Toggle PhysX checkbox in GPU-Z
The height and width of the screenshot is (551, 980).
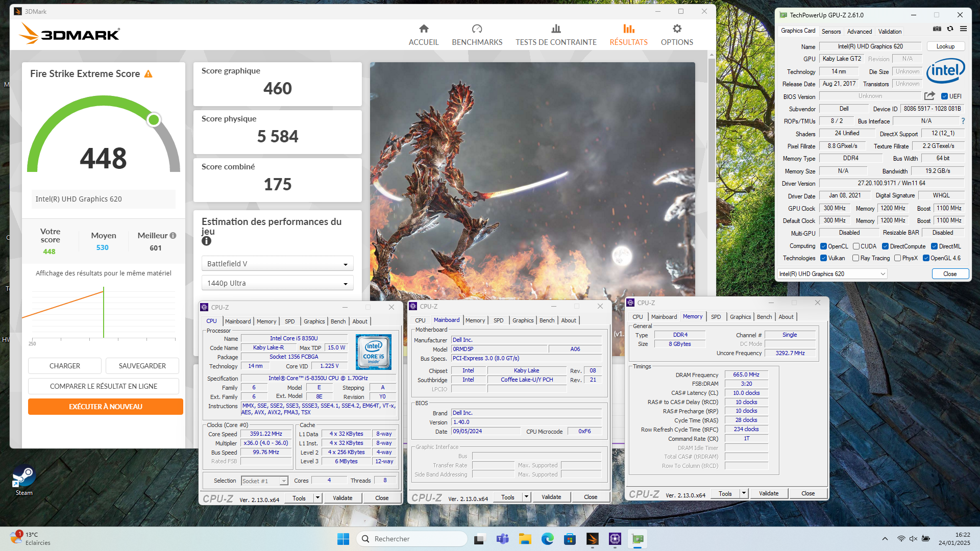[x=897, y=258]
